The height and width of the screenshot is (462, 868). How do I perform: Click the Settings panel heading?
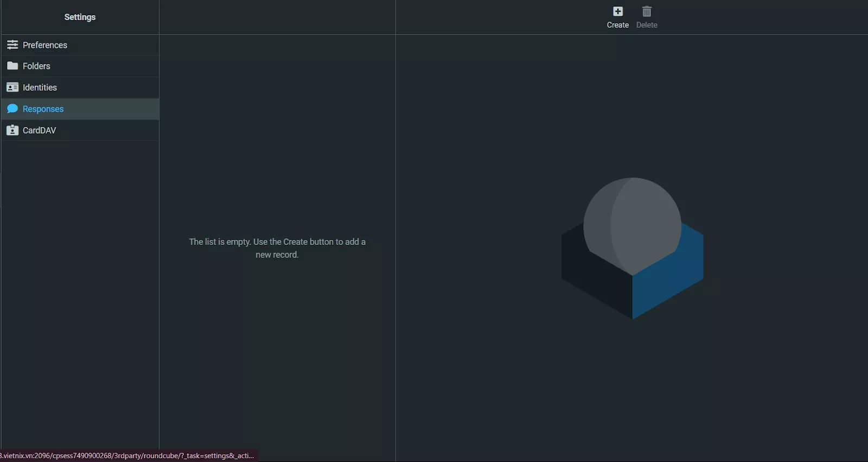[x=80, y=17]
